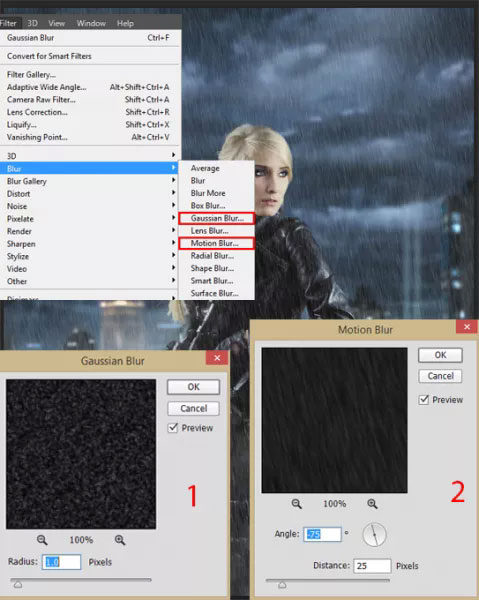
Task: Open Camera Raw Filter
Action: coord(90,99)
